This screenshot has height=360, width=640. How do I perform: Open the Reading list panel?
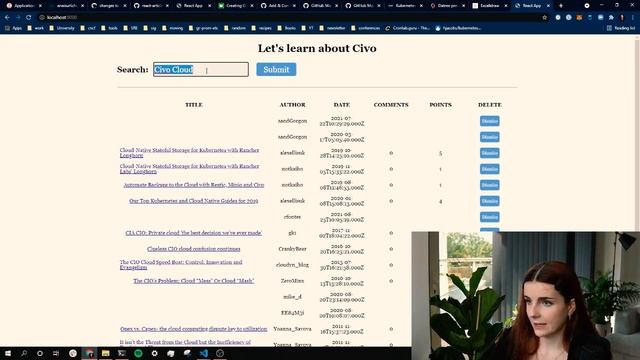pyautogui.click(x=621, y=28)
